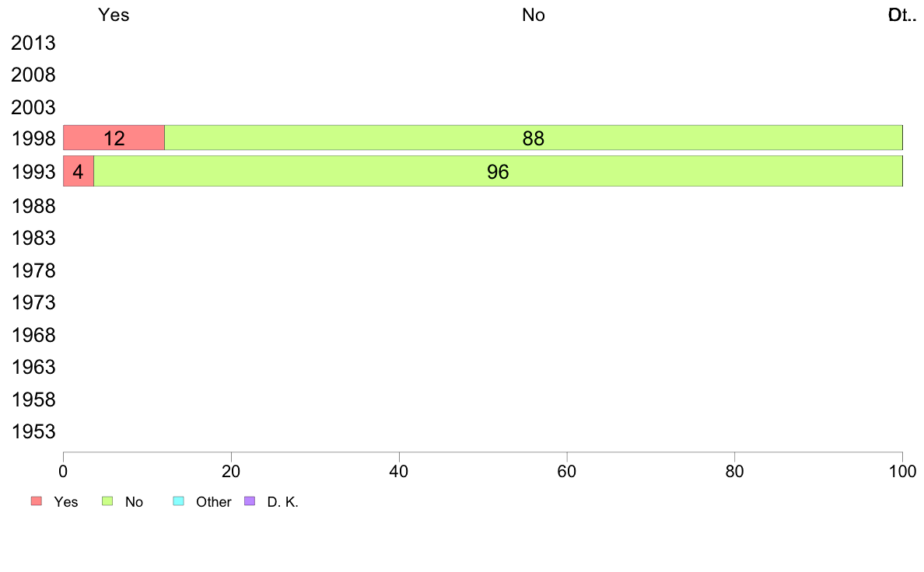Click the 2003 year label
This screenshot has width=924, height=572.
pyautogui.click(x=33, y=108)
